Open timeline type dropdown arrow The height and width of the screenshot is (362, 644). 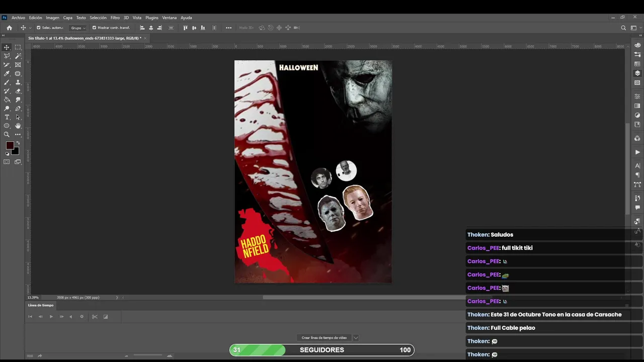click(x=356, y=338)
